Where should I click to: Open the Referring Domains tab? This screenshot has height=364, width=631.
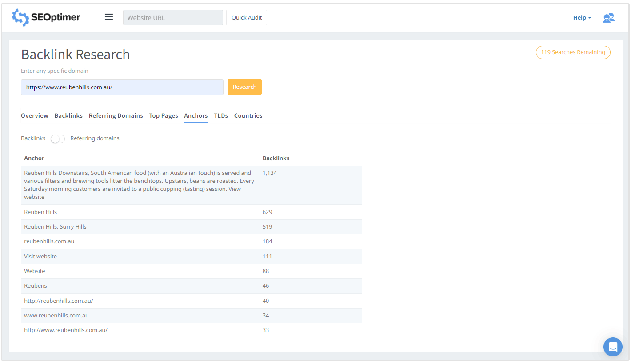[x=116, y=115]
